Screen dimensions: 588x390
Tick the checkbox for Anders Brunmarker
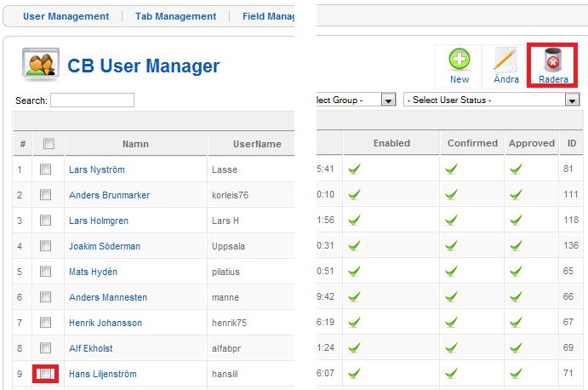tap(45, 195)
